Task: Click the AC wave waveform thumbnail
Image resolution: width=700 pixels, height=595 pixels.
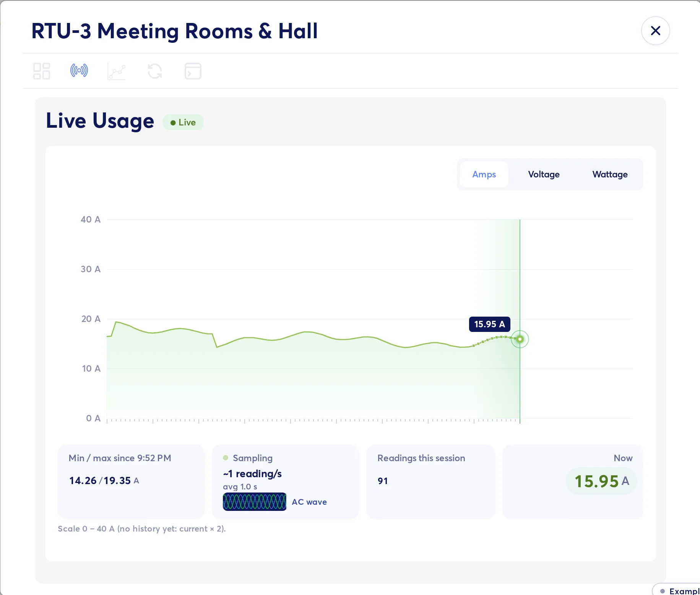Action: [x=255, y=502]
